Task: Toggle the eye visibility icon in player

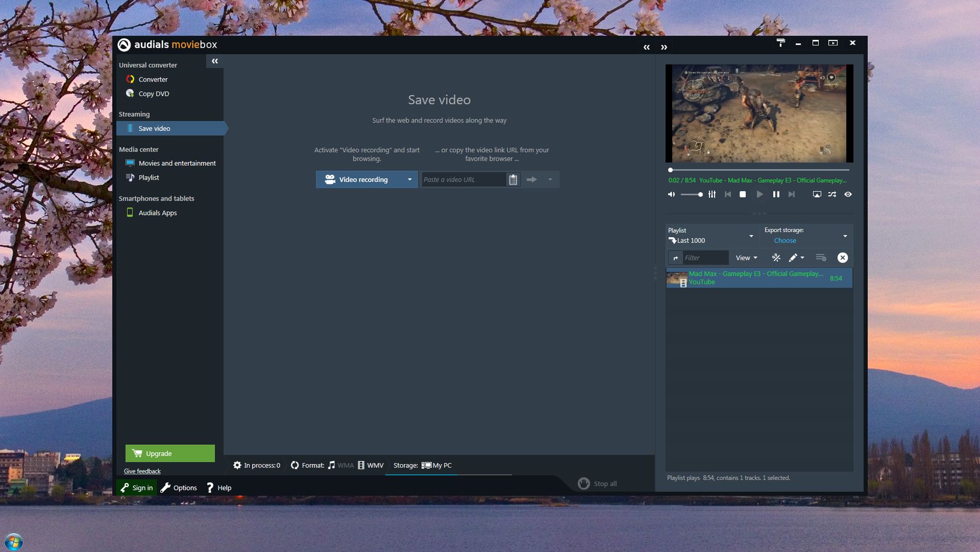Action: coord(848,194)
